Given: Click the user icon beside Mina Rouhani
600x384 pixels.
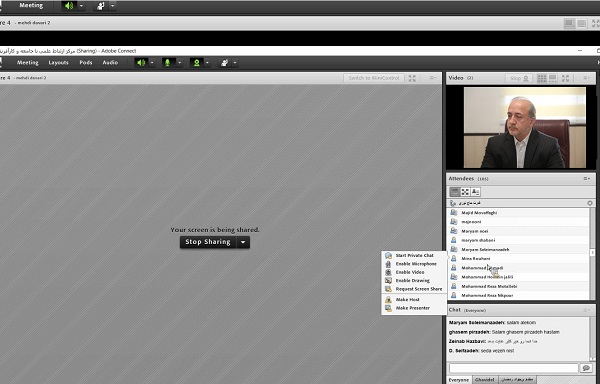Looking at the screenshot, I should click(453, 259).
